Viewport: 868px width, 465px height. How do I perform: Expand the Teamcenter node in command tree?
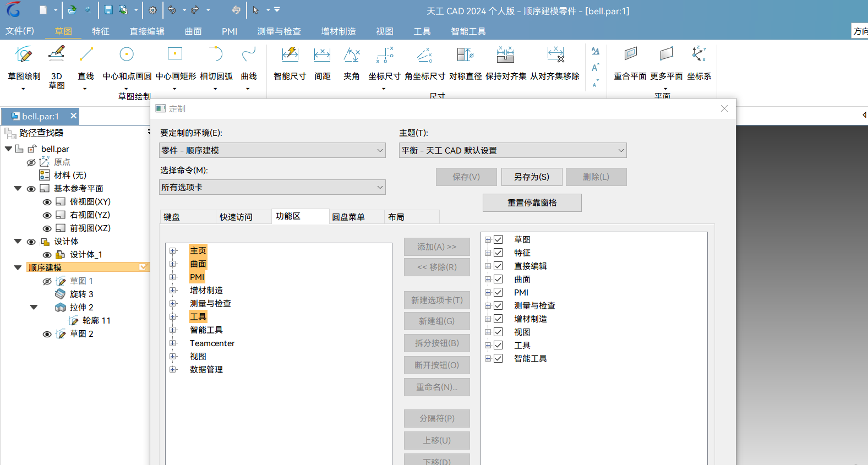(173, 343)
